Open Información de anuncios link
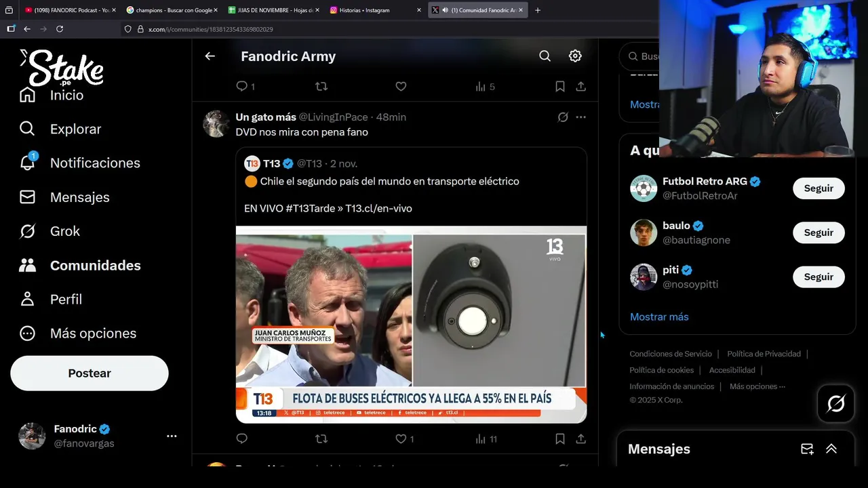Viewport: 868px width, 488px height. click(671, 386)
